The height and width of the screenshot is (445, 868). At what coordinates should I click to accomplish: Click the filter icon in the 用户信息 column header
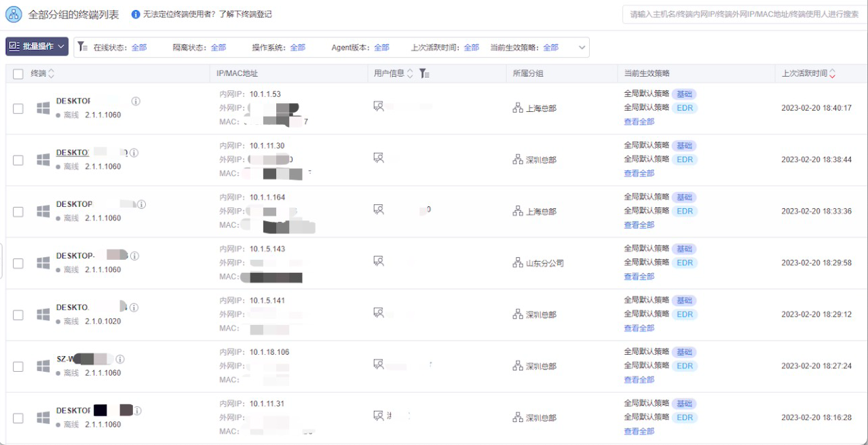point(424,73)
